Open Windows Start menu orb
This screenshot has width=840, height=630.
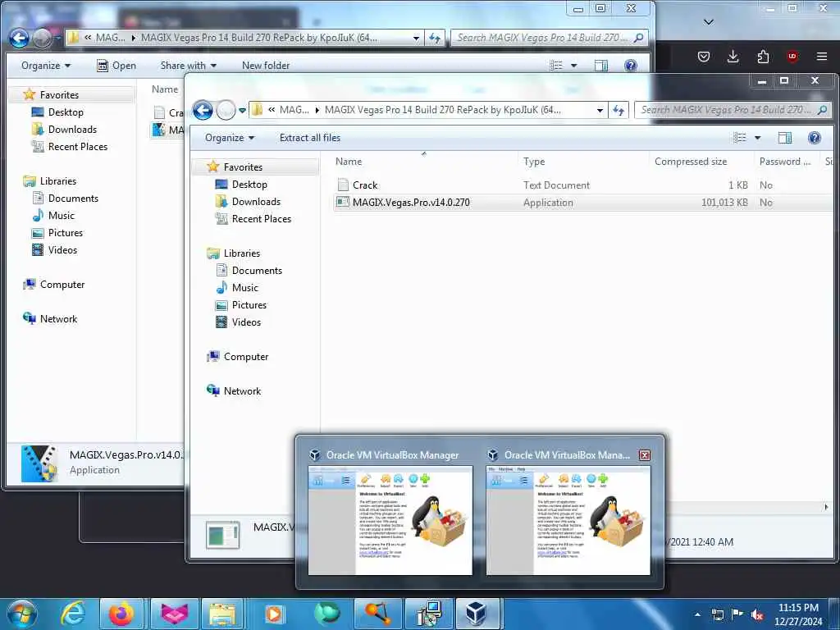pos(21,614)
